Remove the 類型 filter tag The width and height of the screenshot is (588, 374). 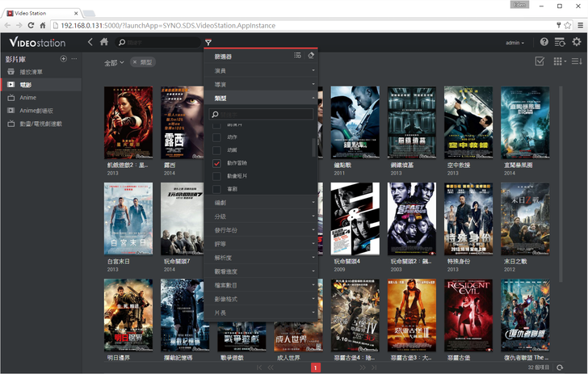(x=135, y=62)
